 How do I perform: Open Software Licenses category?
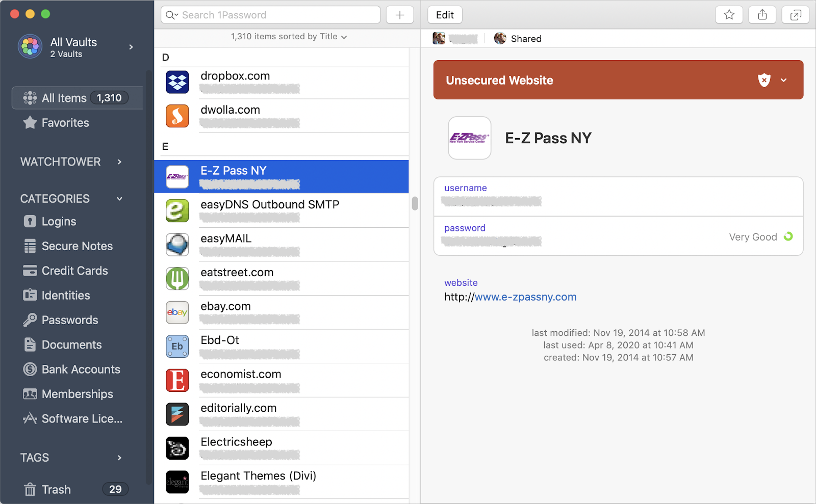[x=73, y=418]
